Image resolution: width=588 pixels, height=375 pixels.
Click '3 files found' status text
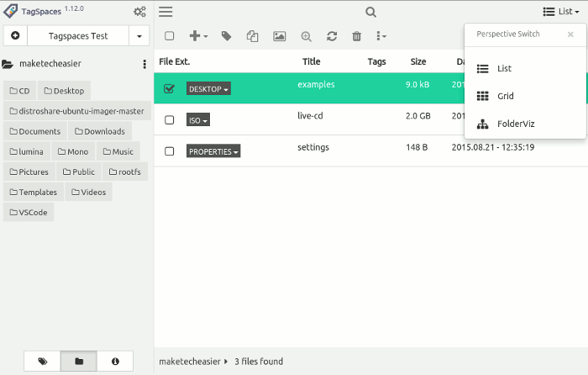259,361
